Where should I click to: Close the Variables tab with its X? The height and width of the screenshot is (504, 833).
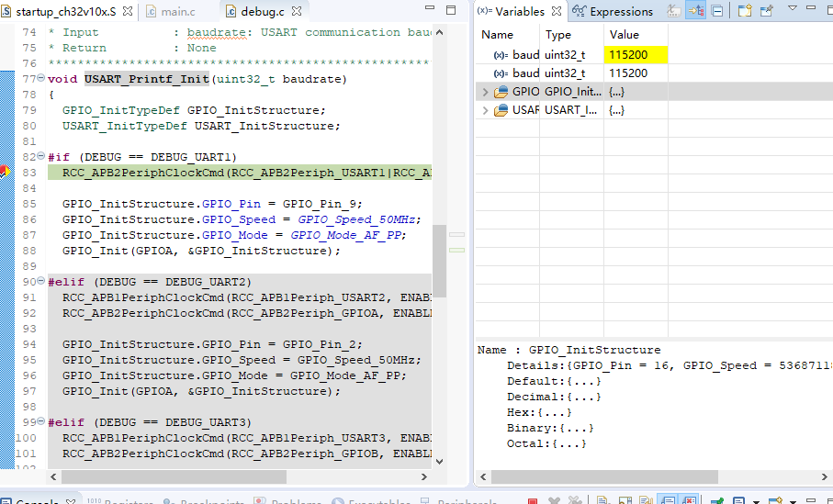click(x=557, y=11)
